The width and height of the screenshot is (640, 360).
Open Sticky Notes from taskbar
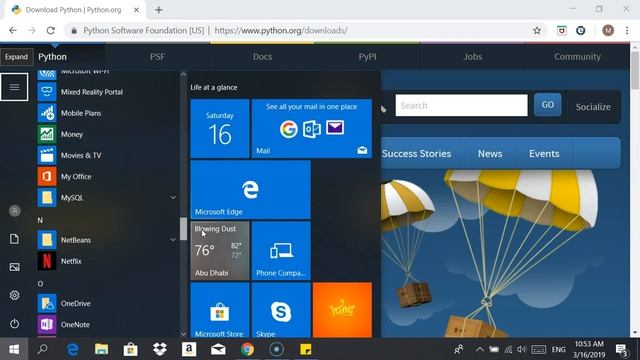(x=305, y=349)
